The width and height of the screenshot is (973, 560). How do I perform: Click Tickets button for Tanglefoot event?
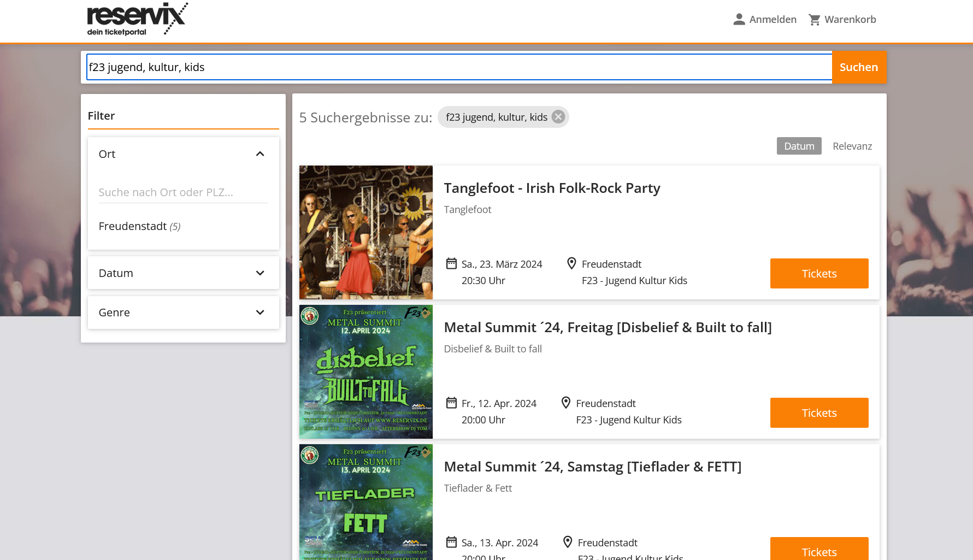click(x=819, y=273)
